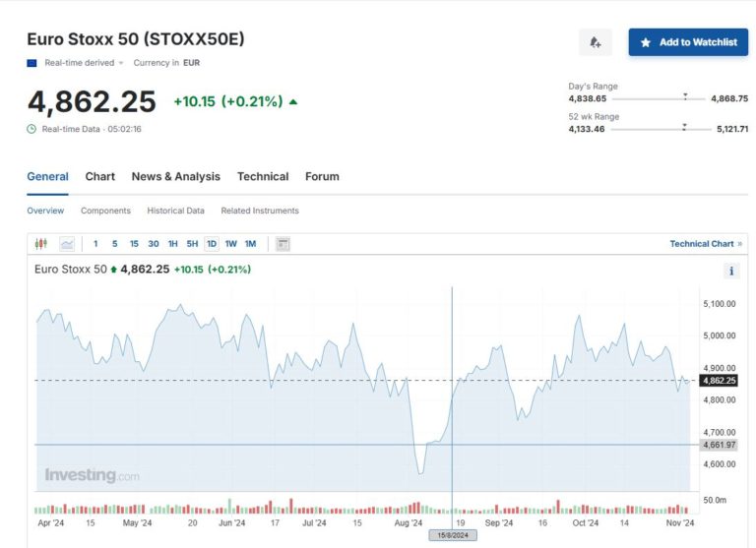Set chart interval to 15 minutes
The width and height of the screenshot is (756, 548).
tap(134, 244)
